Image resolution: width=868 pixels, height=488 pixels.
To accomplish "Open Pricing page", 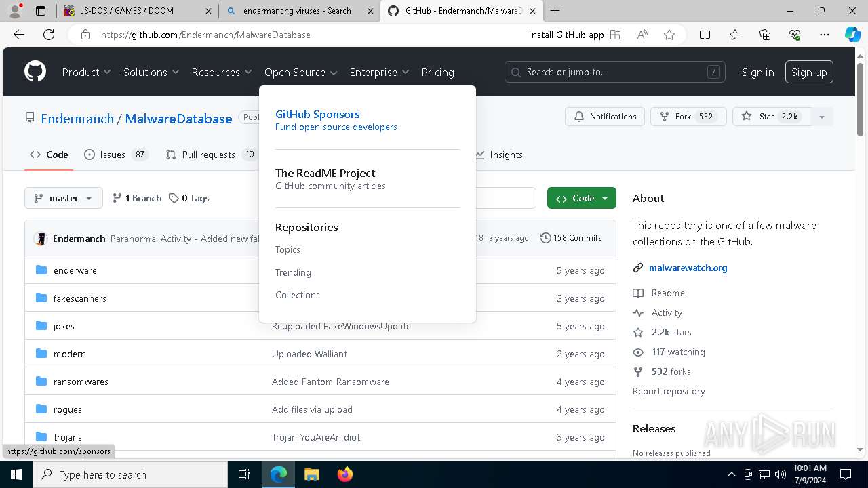I will click(x=437, y=72).
